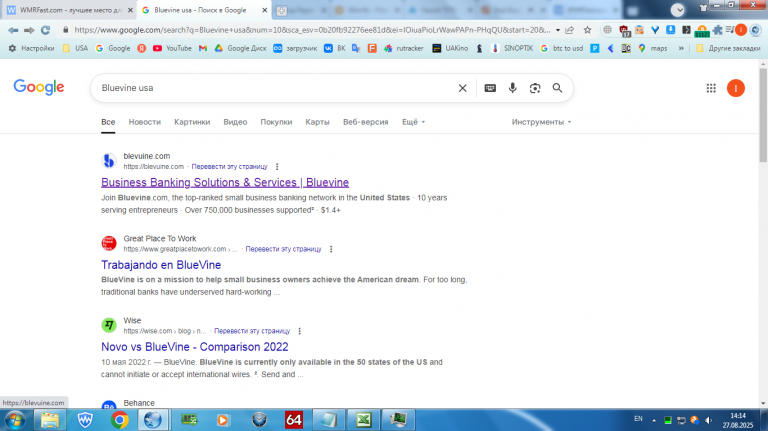Image resolution: width=768 pixels, height=431 pixels.
Task: Go back to the previous page
Action: click(13, 30)
